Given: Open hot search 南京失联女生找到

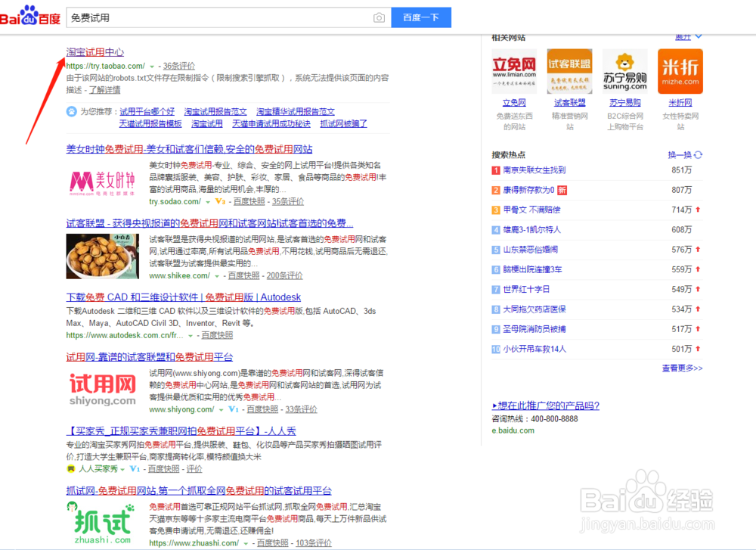Looking at the screenshot, I should tap(534, 169).
